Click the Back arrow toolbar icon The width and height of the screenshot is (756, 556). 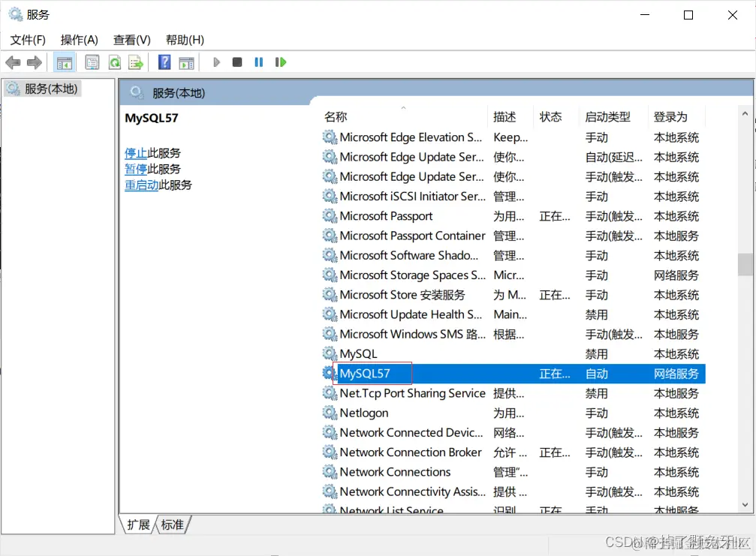click(x=13, y=62)
